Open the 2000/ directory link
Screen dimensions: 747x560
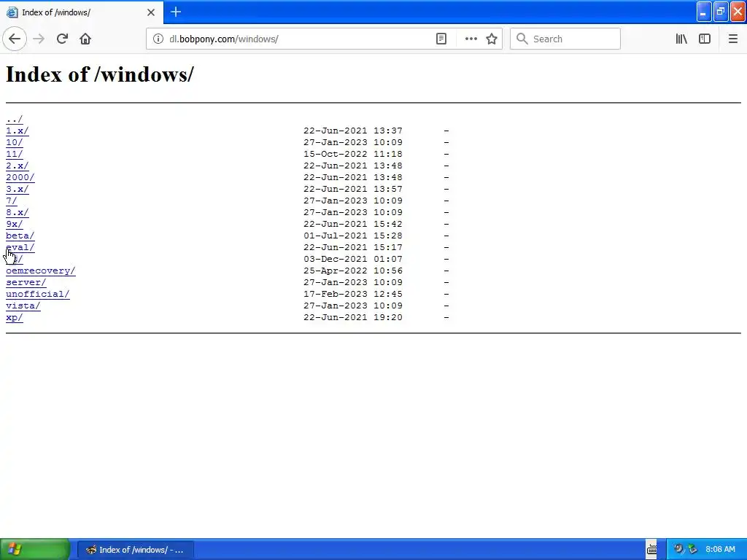click(x=20, y=177)
